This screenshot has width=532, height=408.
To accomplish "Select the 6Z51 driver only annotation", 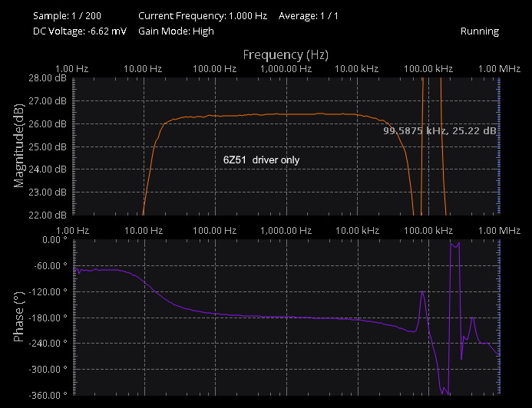I will click(261, 160).
